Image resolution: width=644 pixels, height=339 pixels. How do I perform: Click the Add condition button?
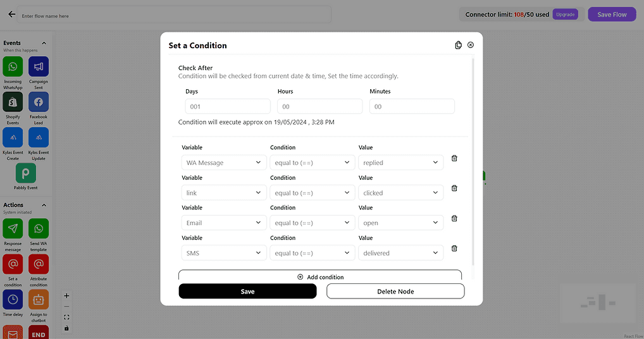(320, 276)
